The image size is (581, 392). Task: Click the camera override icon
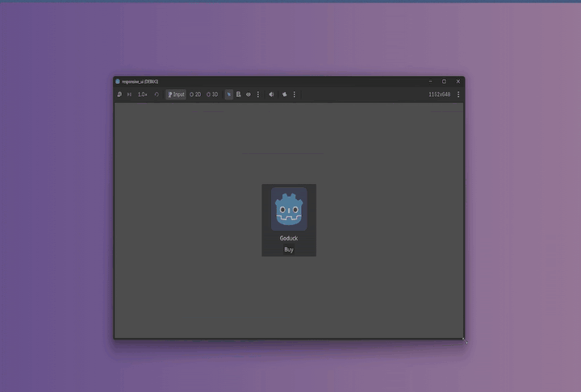[x=285, y=94]
